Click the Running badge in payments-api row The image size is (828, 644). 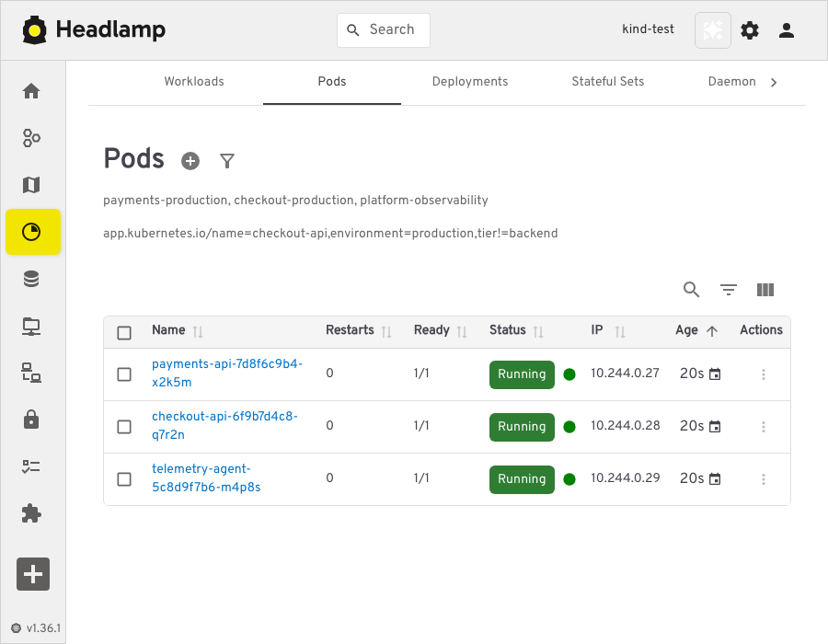(522, 374)
